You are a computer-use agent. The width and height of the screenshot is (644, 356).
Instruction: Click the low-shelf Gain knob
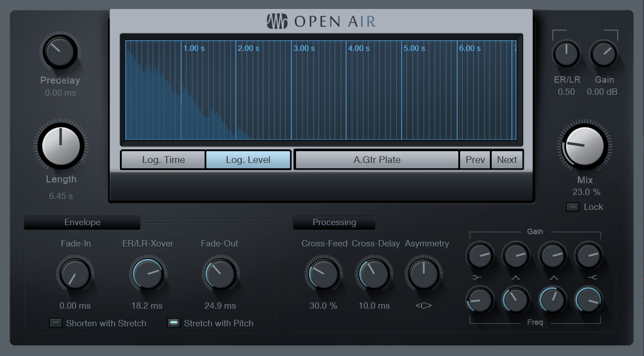[x=480, y=255]
